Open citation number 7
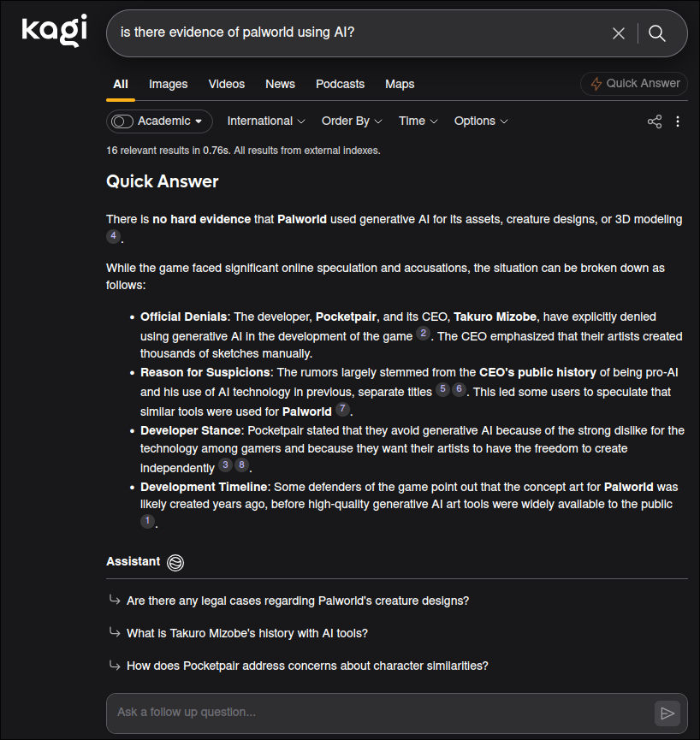 tap(342, 409)
